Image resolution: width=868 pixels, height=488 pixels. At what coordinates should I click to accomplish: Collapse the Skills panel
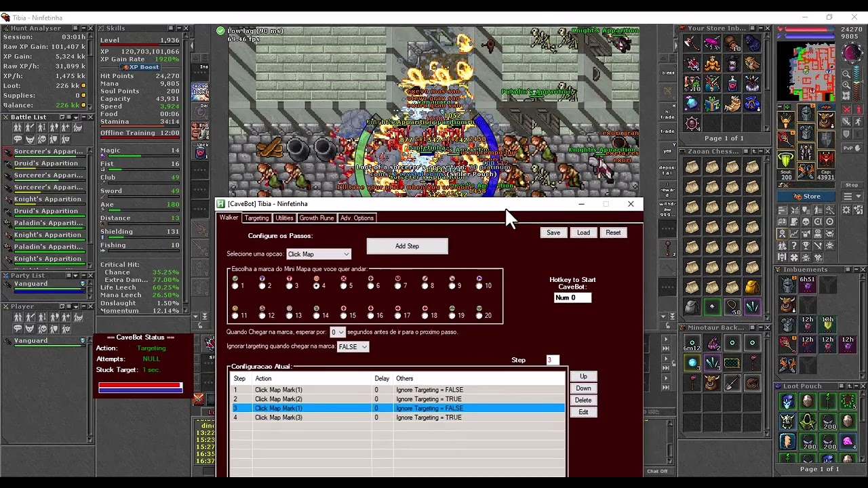[178, 28]
